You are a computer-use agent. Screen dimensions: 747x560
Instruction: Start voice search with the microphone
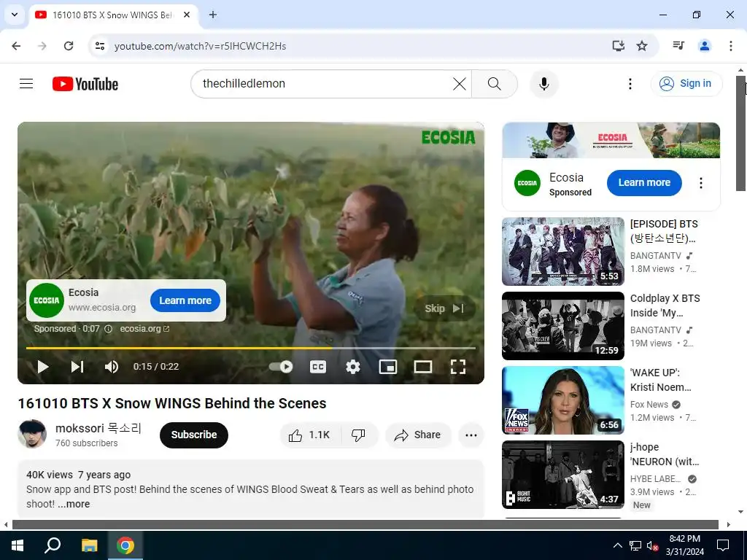543,84
